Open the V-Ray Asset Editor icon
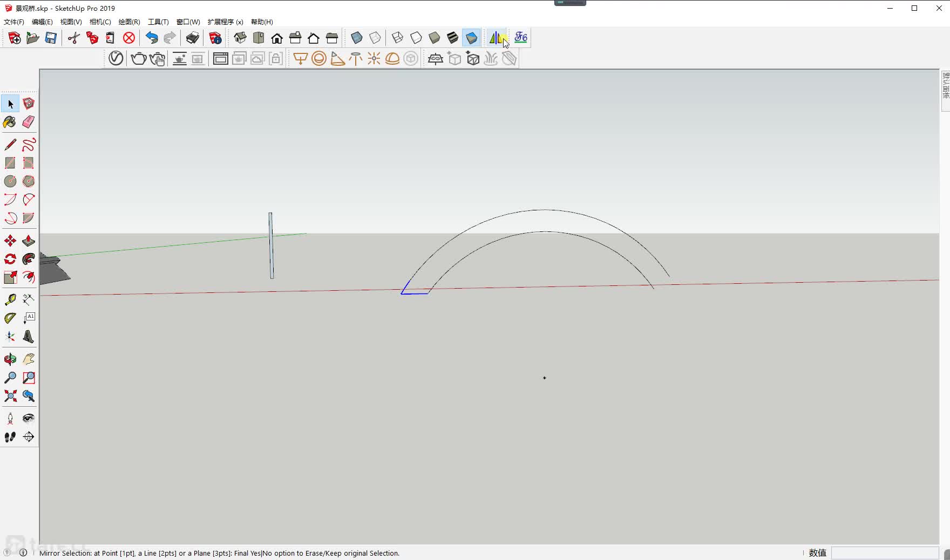This screenshot has height=560, width=950. [x=116, y=58]
